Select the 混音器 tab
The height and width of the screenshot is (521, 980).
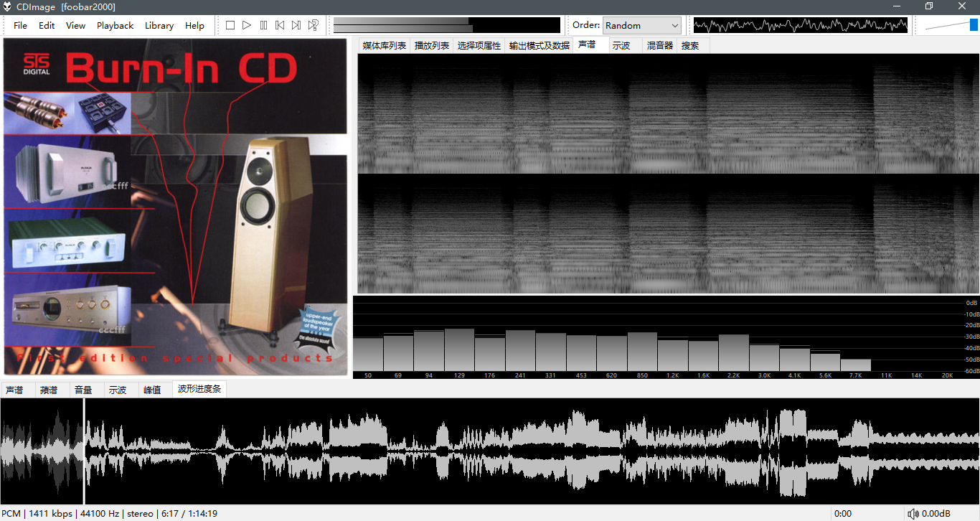(660, 45)
